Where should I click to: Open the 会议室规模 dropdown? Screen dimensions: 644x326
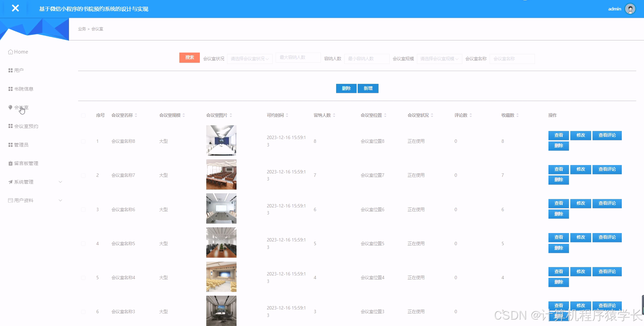(x=439, y=59)
